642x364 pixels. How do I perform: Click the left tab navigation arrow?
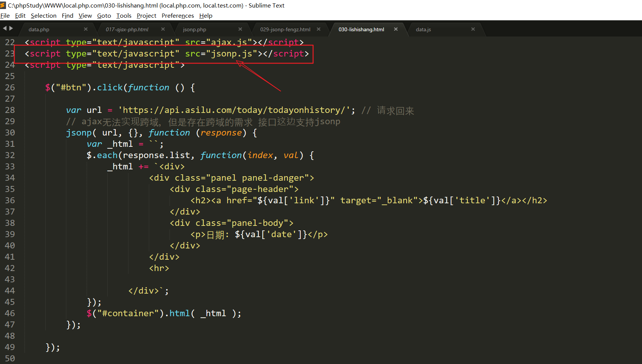coord(5,28)
